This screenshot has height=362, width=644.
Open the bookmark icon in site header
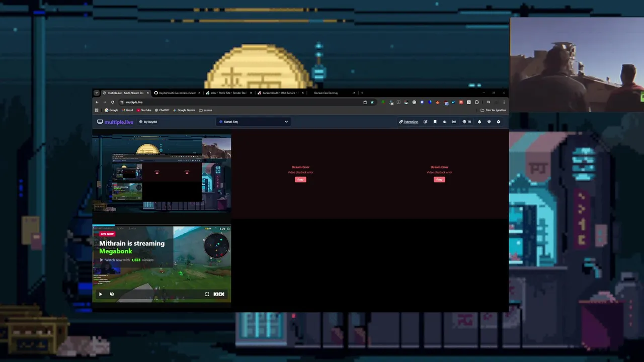click(435, 122)
